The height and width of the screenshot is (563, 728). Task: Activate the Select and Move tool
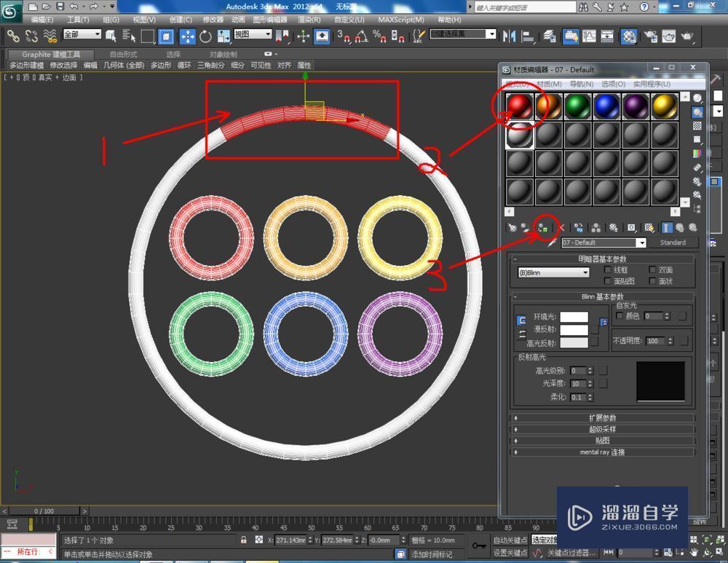[187, 35]
